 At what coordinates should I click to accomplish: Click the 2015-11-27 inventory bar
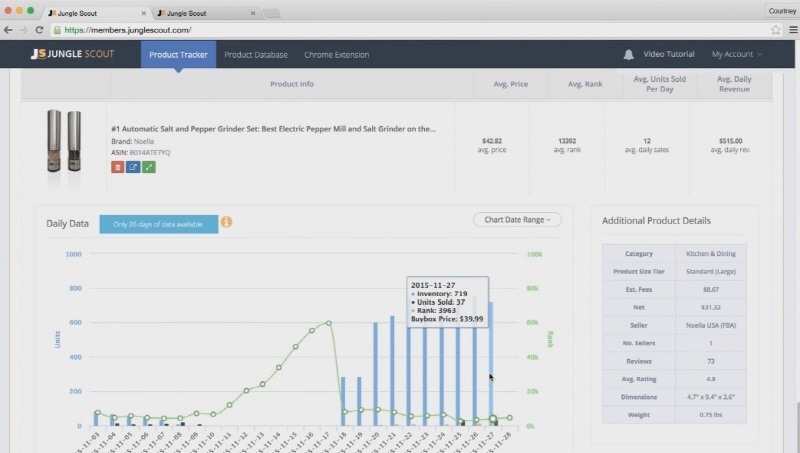491,363
